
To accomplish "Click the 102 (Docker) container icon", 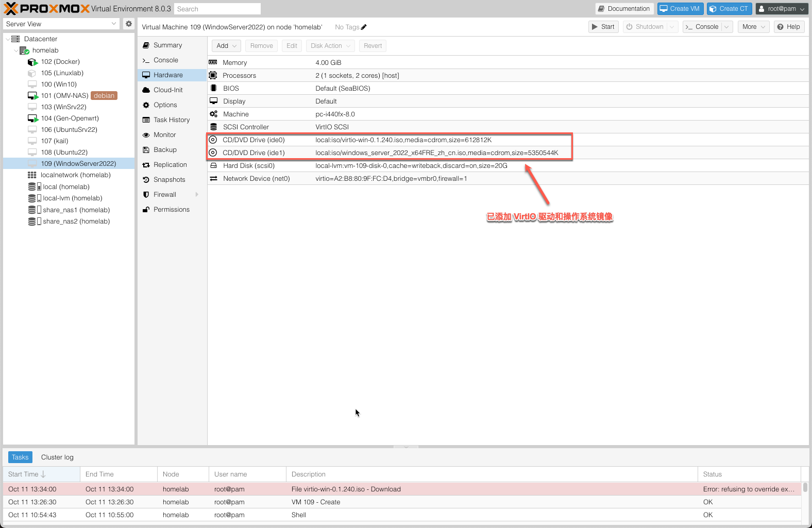I will coord(32,62).
